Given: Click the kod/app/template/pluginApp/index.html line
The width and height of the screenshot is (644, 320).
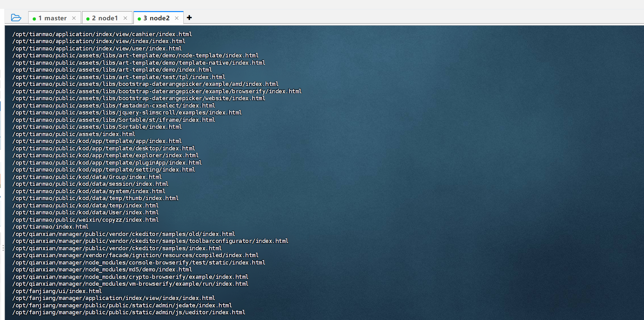Looking at the screenshot, I should [x=107, y=163].
